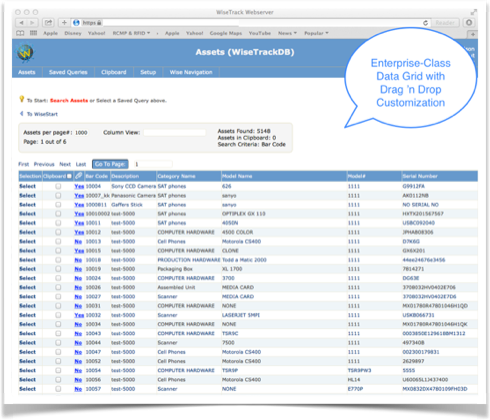
Task: Check the clipboard box for asset 10019
Action: (x=58, y=269)
